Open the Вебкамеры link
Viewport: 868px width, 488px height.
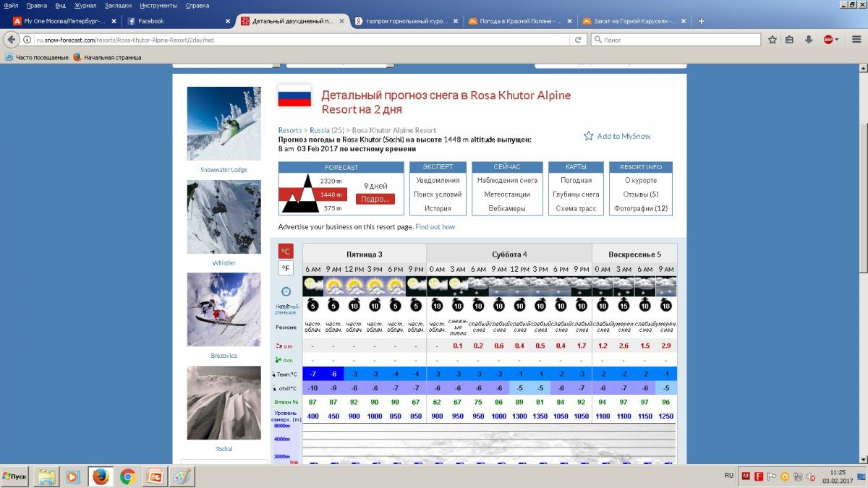(506, 208)
